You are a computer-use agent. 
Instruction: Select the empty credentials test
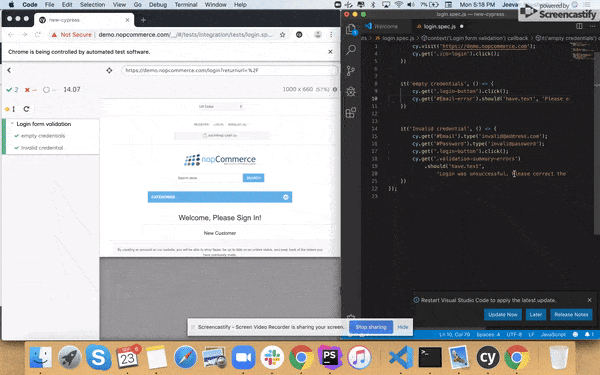[43, 136]
